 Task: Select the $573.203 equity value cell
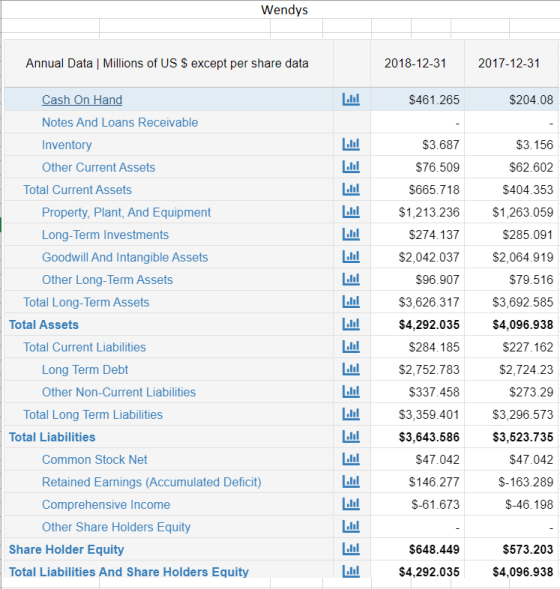(512, 549)
